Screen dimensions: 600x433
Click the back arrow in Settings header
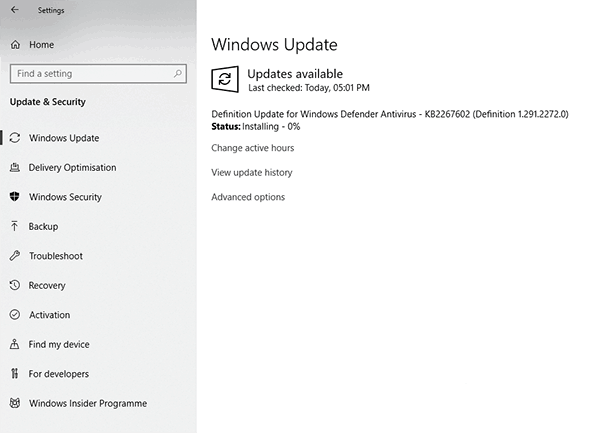click(14, 11)
